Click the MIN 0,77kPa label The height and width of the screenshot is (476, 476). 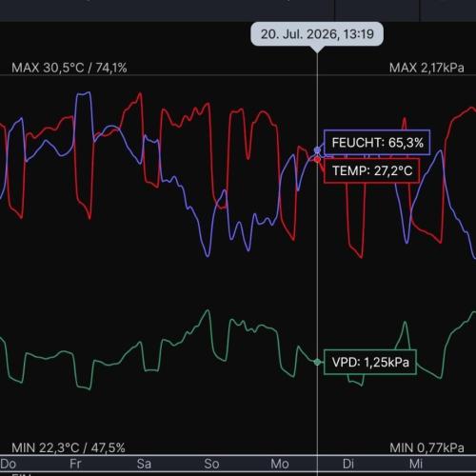[x=426, y=447]
